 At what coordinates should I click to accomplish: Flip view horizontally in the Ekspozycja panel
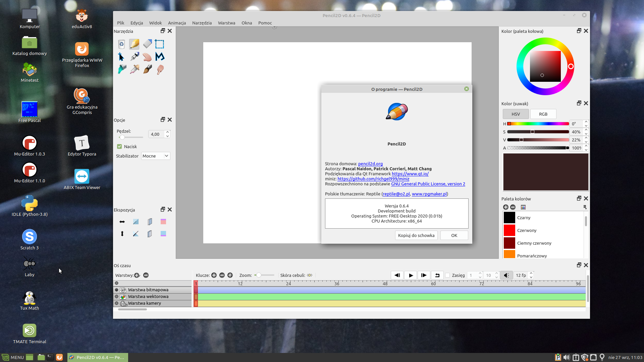pyautogui.click(x=122, y=222)
